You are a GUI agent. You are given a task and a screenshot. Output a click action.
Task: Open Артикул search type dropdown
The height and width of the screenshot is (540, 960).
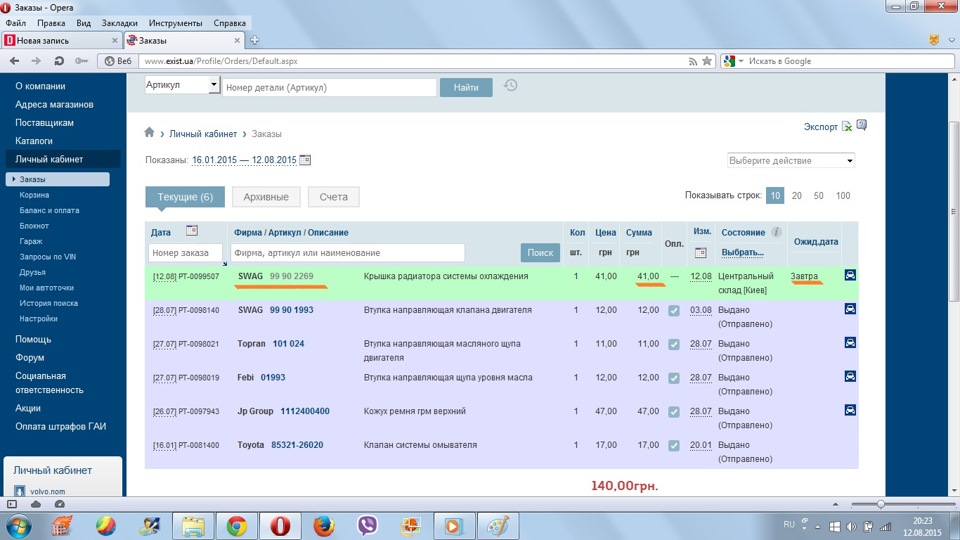point(182,84)
